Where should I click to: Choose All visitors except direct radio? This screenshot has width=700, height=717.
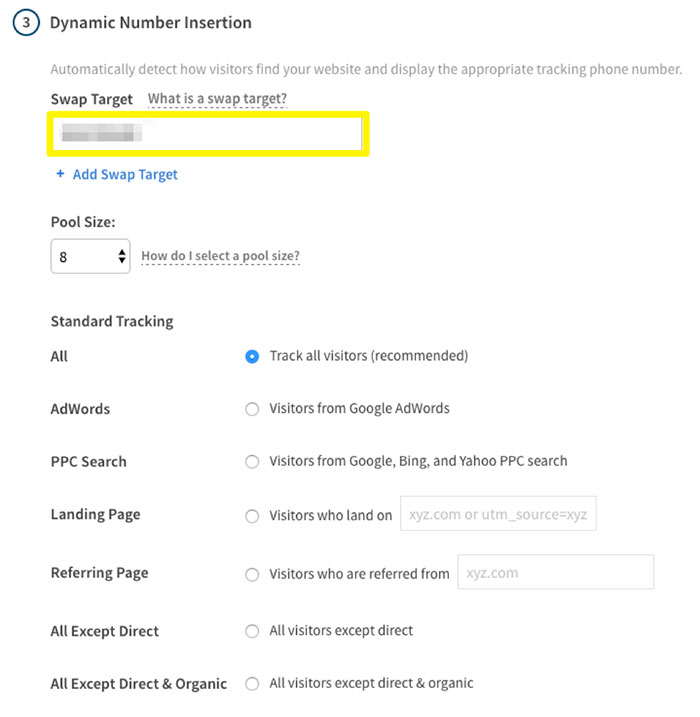[x=252, y=631]
